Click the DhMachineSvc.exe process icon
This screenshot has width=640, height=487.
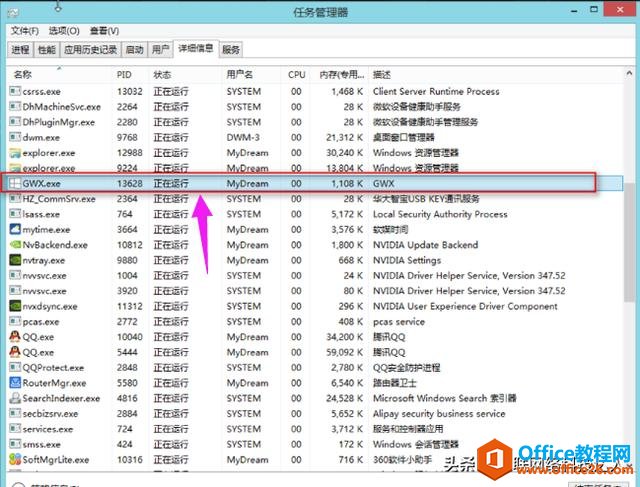pyautogui.click(x=15, y=107)
